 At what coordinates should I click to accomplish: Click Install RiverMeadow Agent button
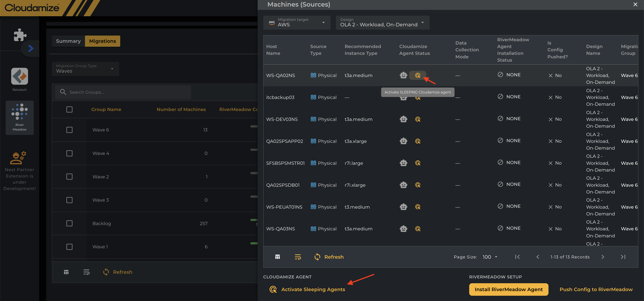tap(508, 289)
